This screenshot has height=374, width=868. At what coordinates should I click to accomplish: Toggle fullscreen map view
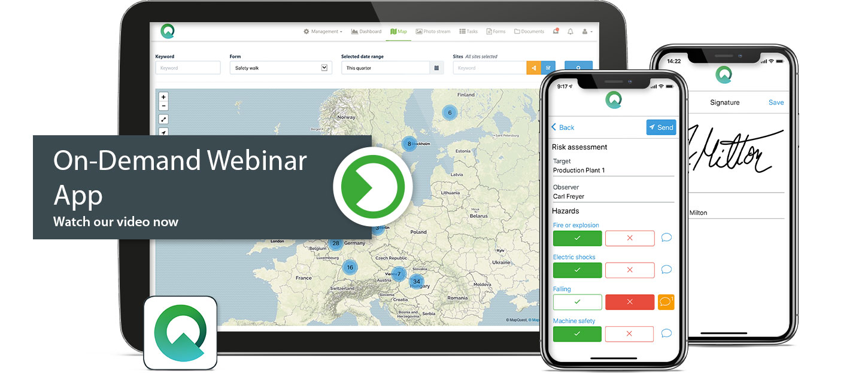[x=164, y=120]
